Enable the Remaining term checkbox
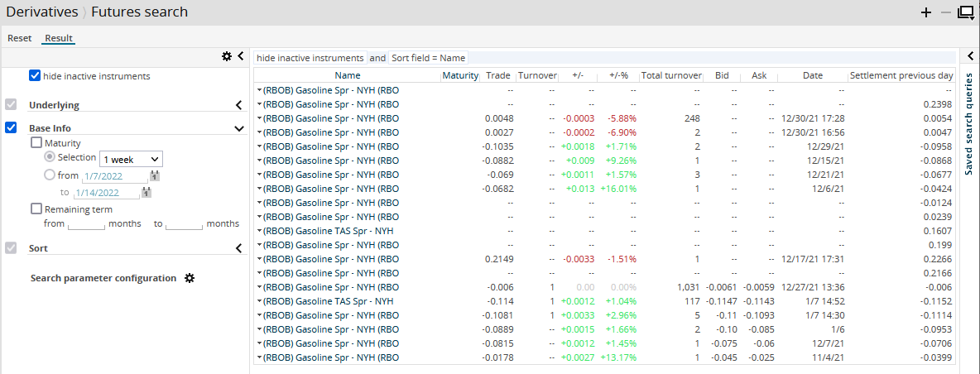This screenshot has width=980, height=374. click(36, 209)
